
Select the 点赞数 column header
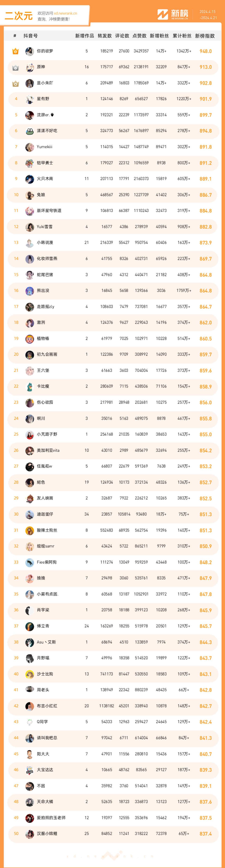(x=139, y=36)
